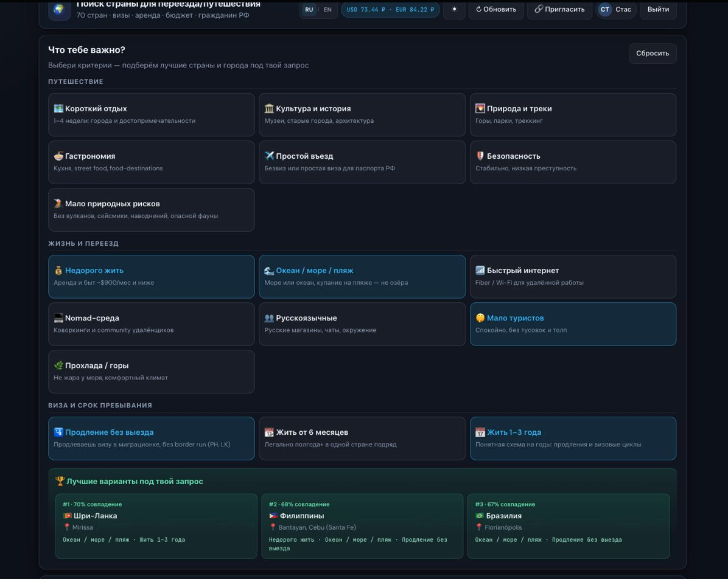Viewport: 728px width, 579px height.
Task: Click the map pin next to Florianópolis
Action: coord(479,527)
